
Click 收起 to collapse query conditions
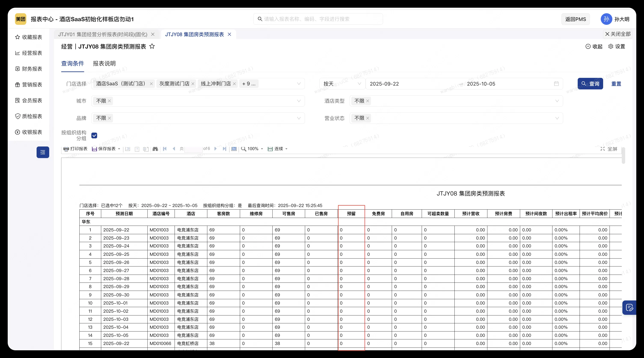(594, 46)
